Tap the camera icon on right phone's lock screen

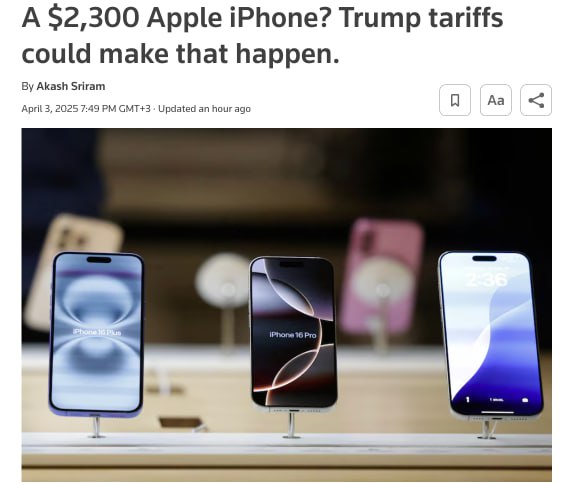coord(525,400)
